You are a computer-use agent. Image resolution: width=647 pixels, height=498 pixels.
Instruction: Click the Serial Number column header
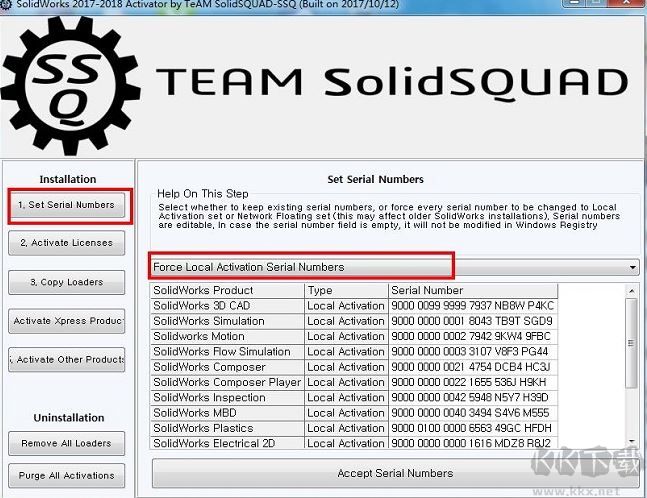pos(473,290)
